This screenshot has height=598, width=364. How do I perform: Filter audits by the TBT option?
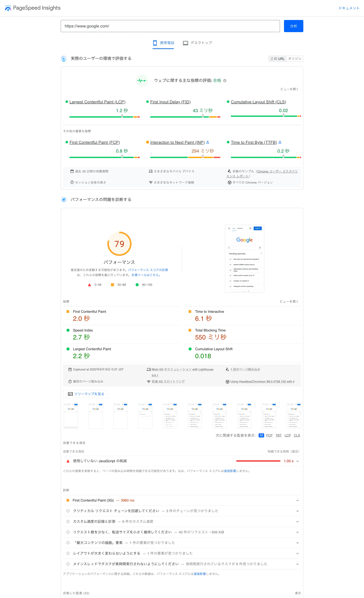pyautogui.click(x=278, y=435)
